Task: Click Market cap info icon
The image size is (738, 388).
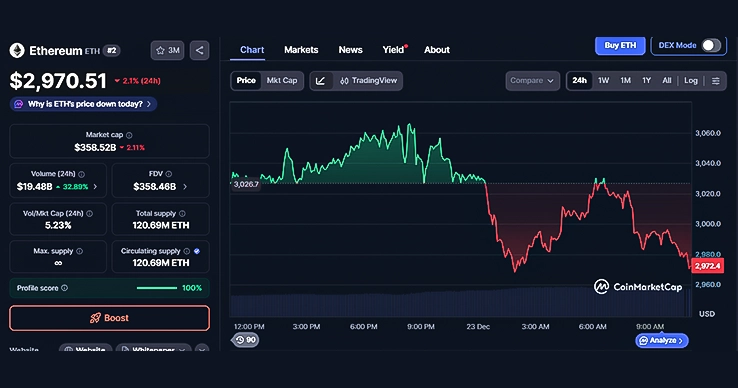Action: (x=129, y=135)
